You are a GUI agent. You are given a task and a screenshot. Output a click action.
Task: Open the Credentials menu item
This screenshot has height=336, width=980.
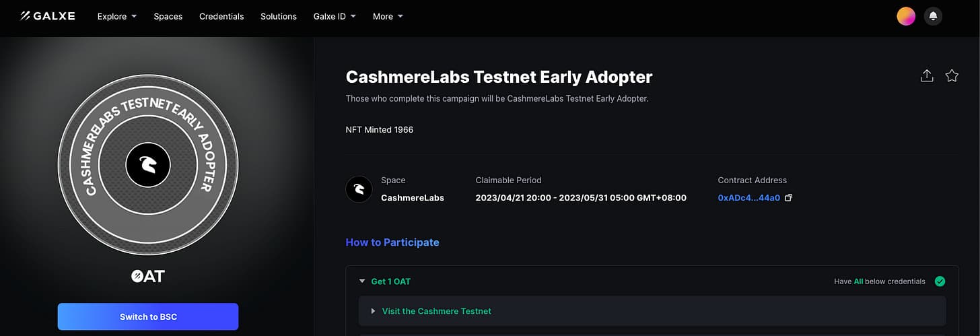[x=221, y=16]
